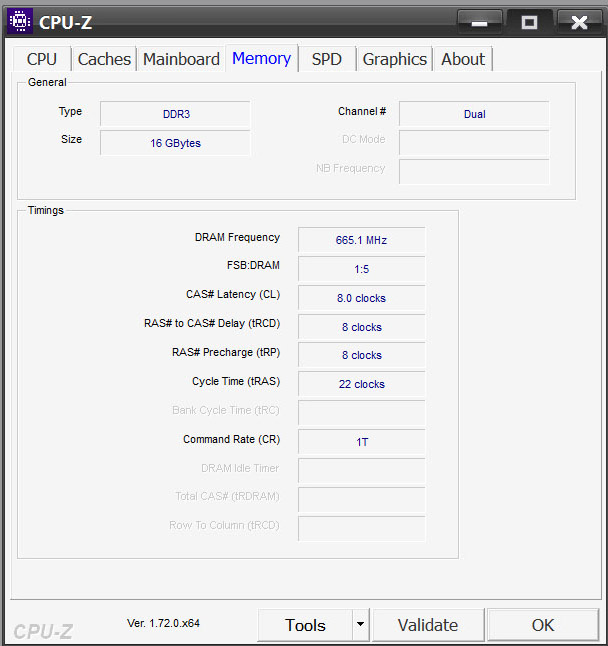This screenshot has width=608, height=646.
Task: Click the 16 GBytes size field
Action: pyautogui.click(x=175, y=143)
